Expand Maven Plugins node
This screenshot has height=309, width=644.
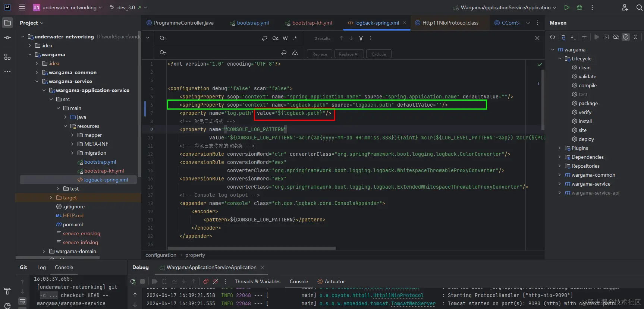559,148
